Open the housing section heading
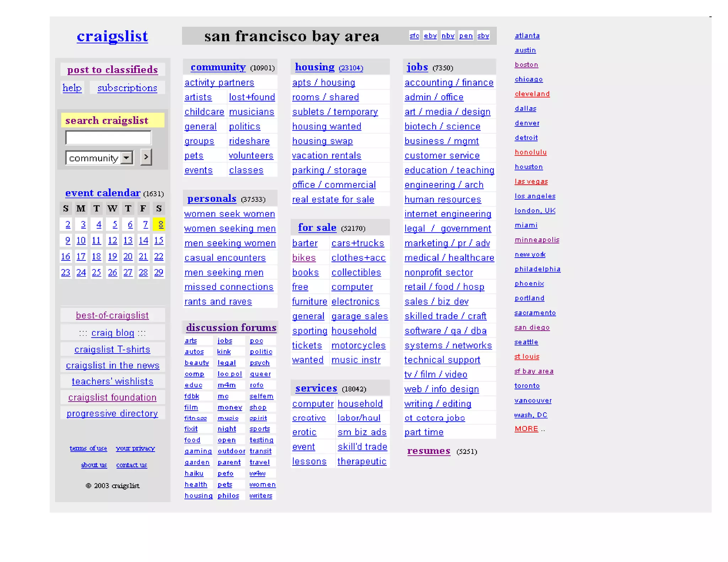 315,67
